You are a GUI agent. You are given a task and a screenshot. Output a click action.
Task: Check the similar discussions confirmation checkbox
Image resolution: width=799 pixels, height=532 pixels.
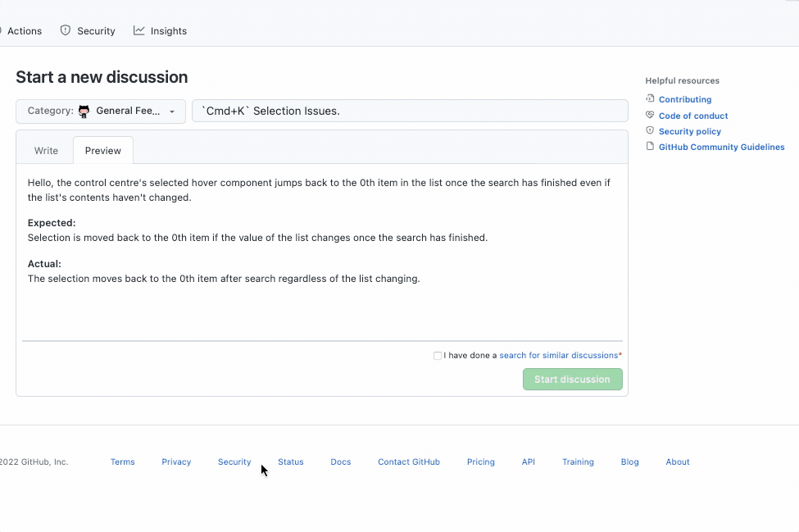[438, 355]
